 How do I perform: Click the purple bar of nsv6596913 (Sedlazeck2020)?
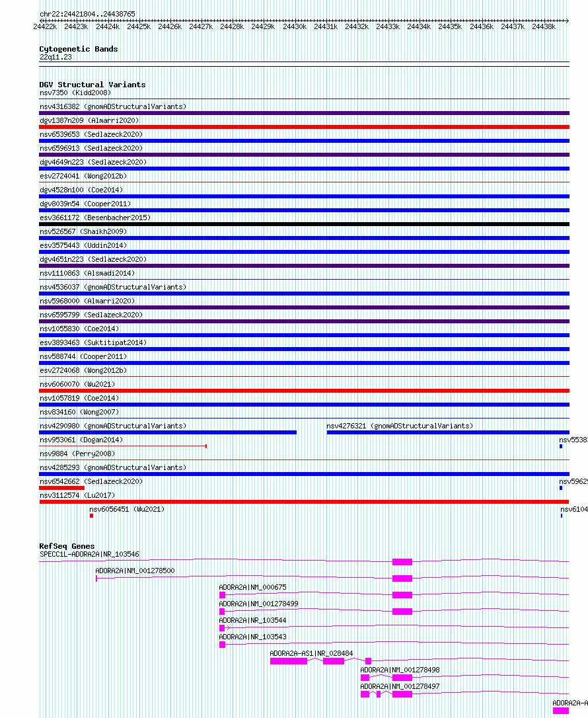pos(305,155)
